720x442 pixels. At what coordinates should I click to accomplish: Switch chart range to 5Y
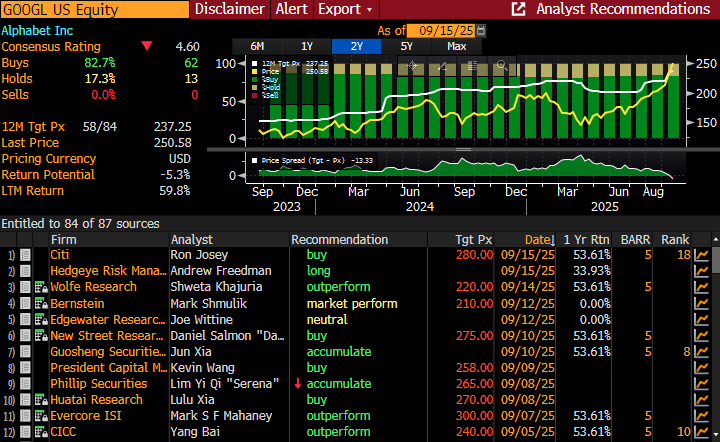coord(406,46)
